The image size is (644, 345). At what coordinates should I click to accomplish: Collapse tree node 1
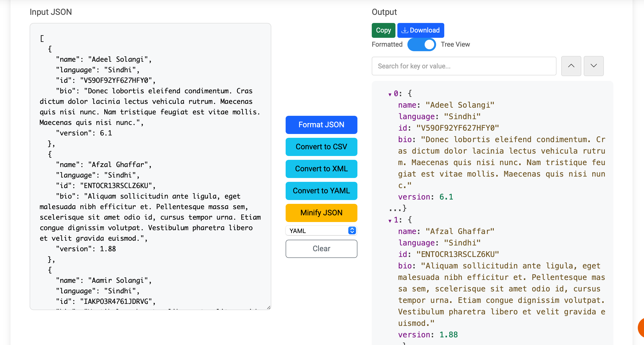[390, 221]
